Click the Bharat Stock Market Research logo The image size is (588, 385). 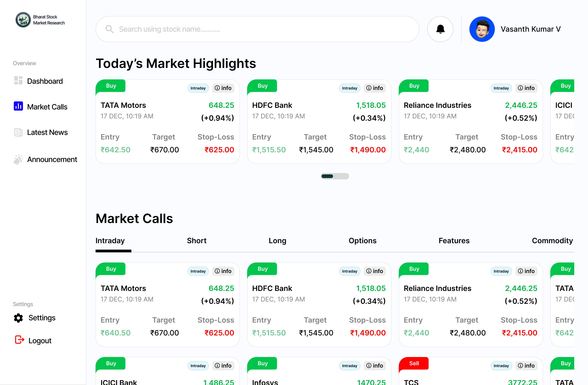23,20
